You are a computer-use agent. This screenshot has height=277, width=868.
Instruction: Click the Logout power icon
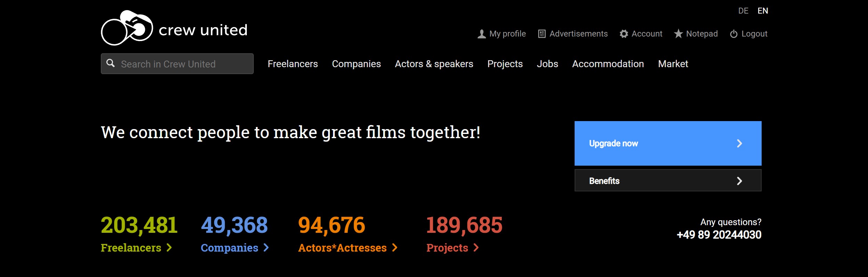(x=733, y=34)
